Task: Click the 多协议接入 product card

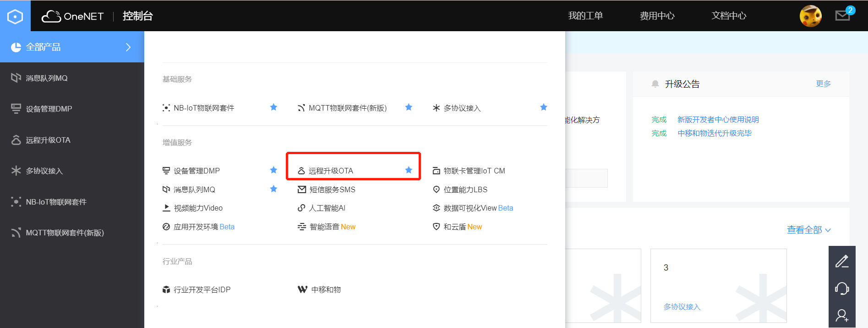Action: pos(718,285)
